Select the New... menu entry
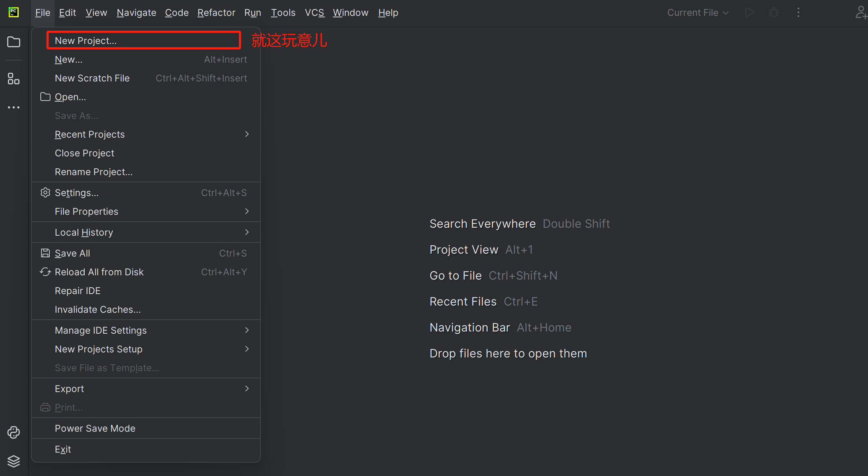868x476 pixels. (x=146, y=59)
